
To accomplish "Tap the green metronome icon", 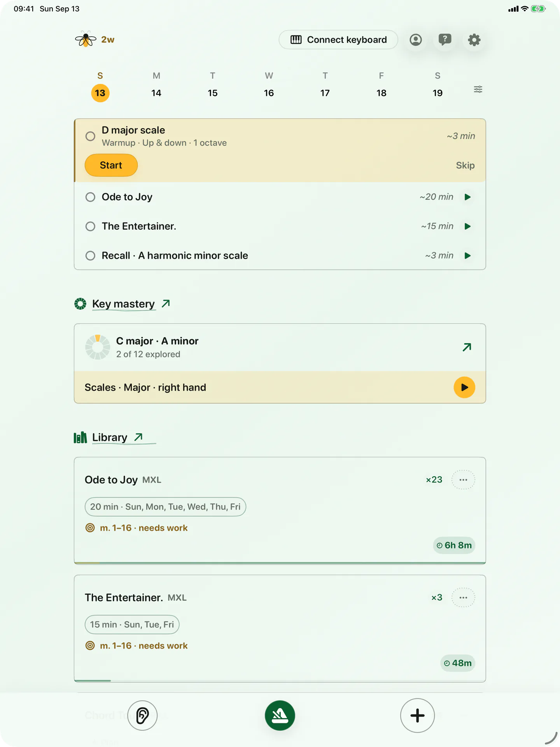I will 280,715.
